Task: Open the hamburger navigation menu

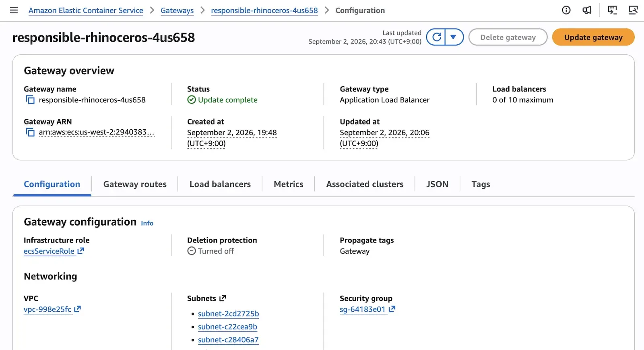Action: point(14,10)
